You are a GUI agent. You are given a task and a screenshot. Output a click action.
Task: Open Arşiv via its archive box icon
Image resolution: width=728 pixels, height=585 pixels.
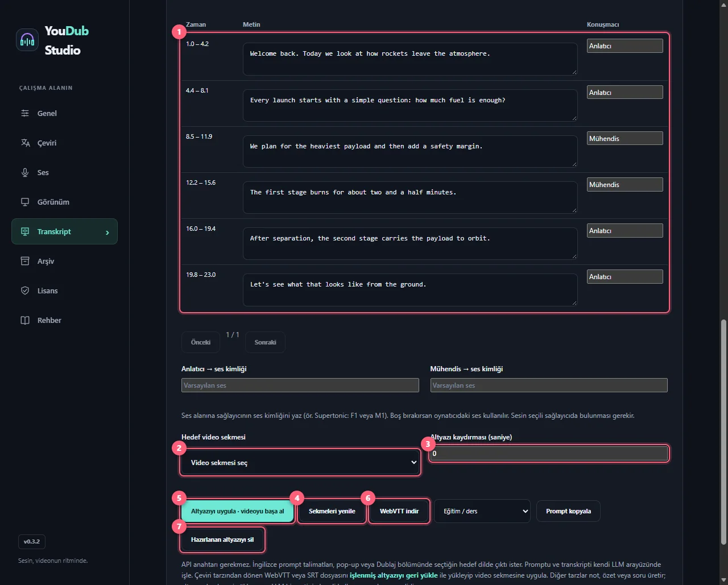coord(25,261)
